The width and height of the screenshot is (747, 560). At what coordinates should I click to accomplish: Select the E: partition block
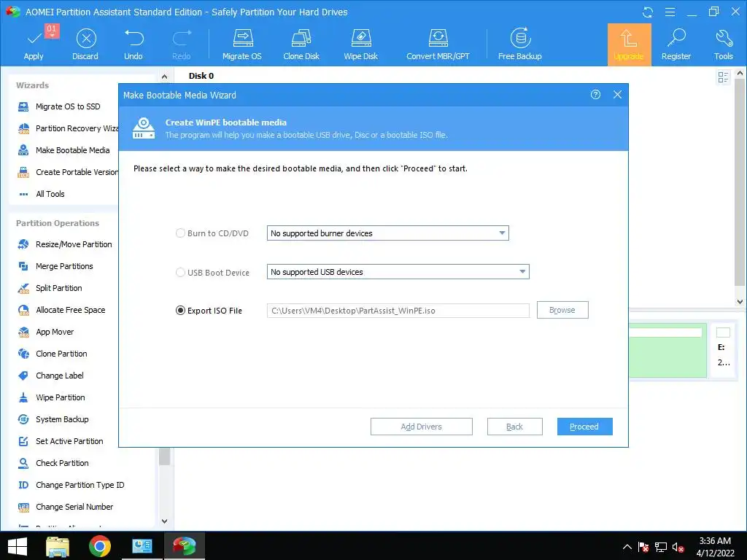click(x=723, y=351)
